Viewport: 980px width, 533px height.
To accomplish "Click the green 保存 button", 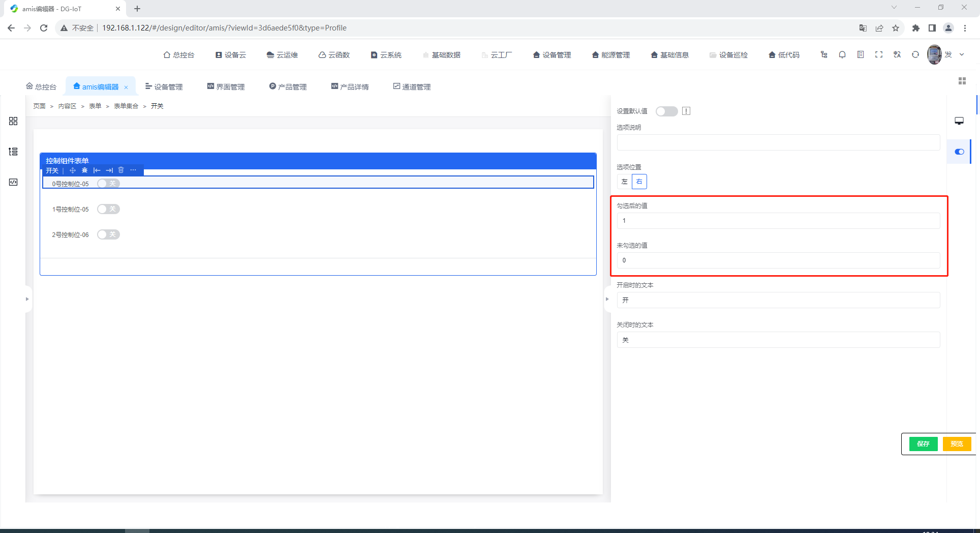I will pos(923,444).
